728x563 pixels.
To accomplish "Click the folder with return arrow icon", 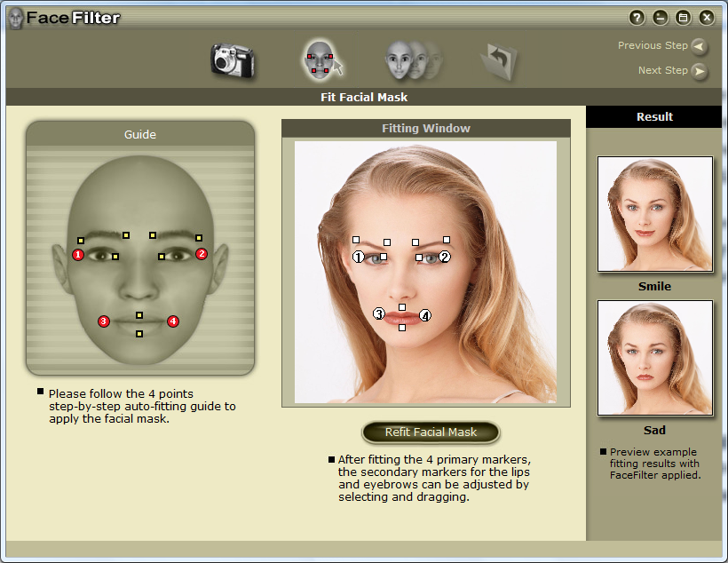I will click(x=499, y=61).
